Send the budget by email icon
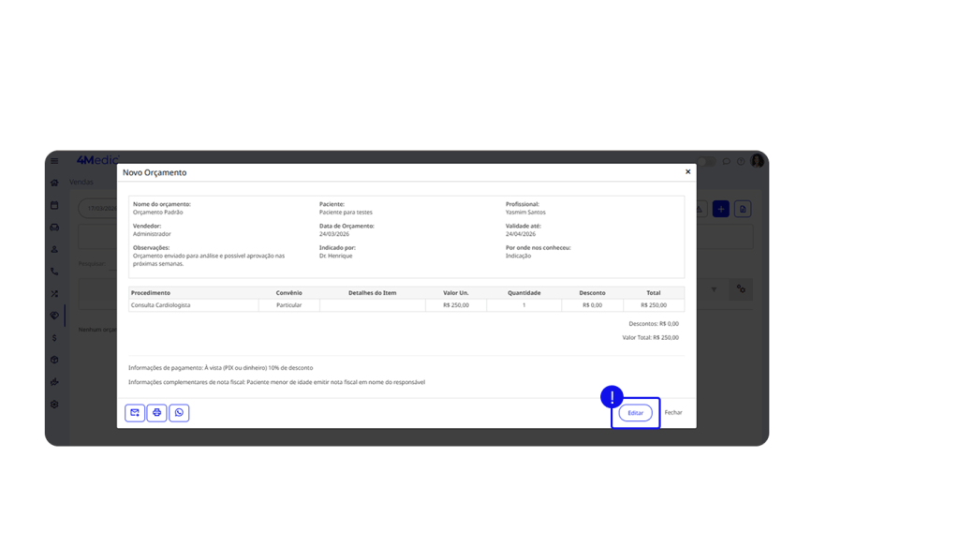Screen dimensions: 959x560 click(x=135, y=412)
